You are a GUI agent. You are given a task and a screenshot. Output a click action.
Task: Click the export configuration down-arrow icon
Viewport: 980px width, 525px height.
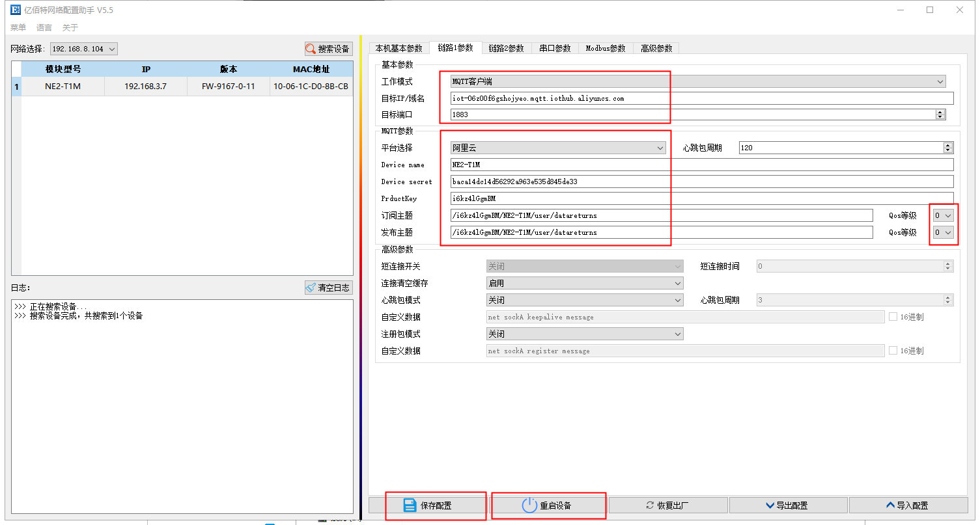point(771,505)
